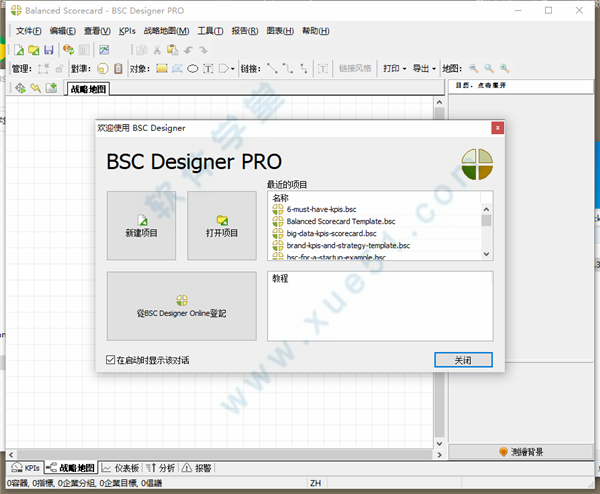Open the shape tool dropdown arrow
Viewport: 600px width, 494px height.
232,69
